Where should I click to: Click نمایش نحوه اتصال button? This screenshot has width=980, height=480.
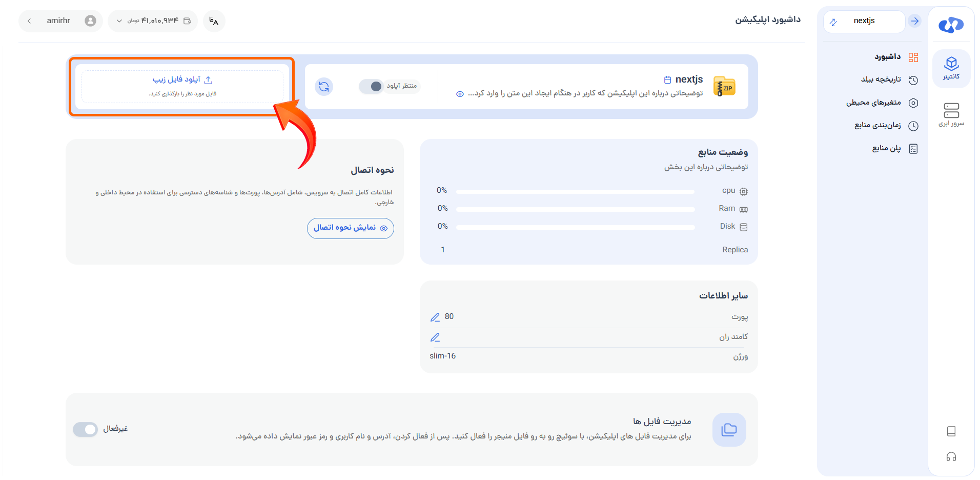351,228
